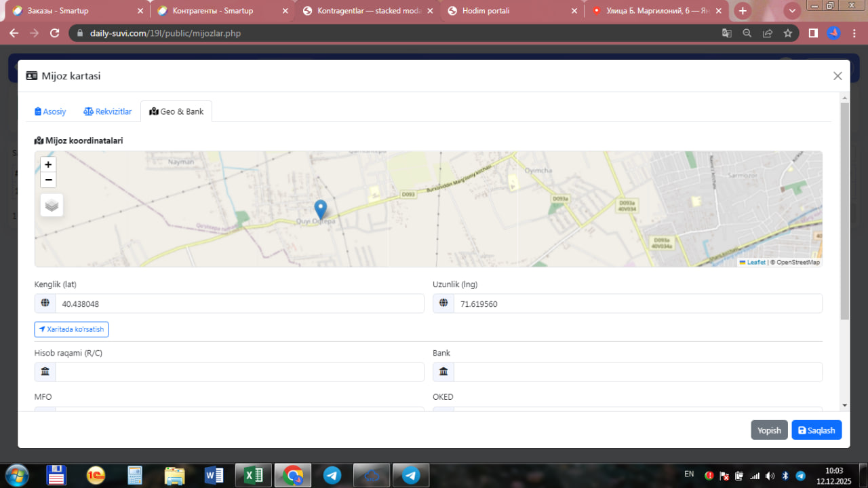Viewport: 868px width, 488px height.
Task: Click the Xaritada ko'rsatish button
Action: pos(71,329)
